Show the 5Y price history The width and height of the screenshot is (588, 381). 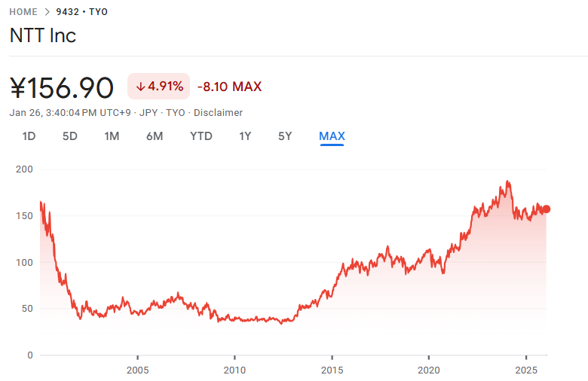tap(285, 136)
